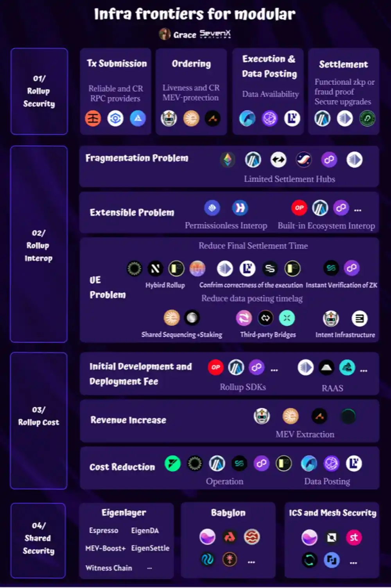This screenshot has height=588, width=391.
Task: Click the Ethereum logo in Fragmentation Problem
Action: [x=227, y=160]
